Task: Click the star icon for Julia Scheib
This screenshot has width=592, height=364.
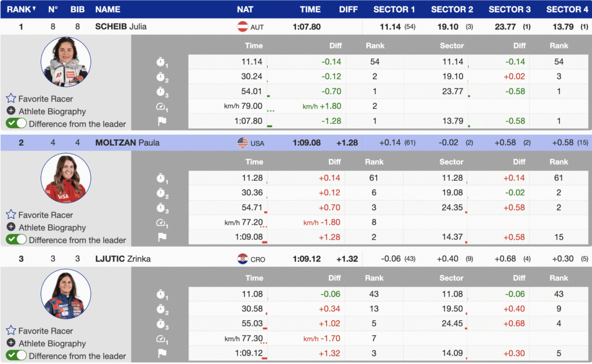Action: coord(11,99)
